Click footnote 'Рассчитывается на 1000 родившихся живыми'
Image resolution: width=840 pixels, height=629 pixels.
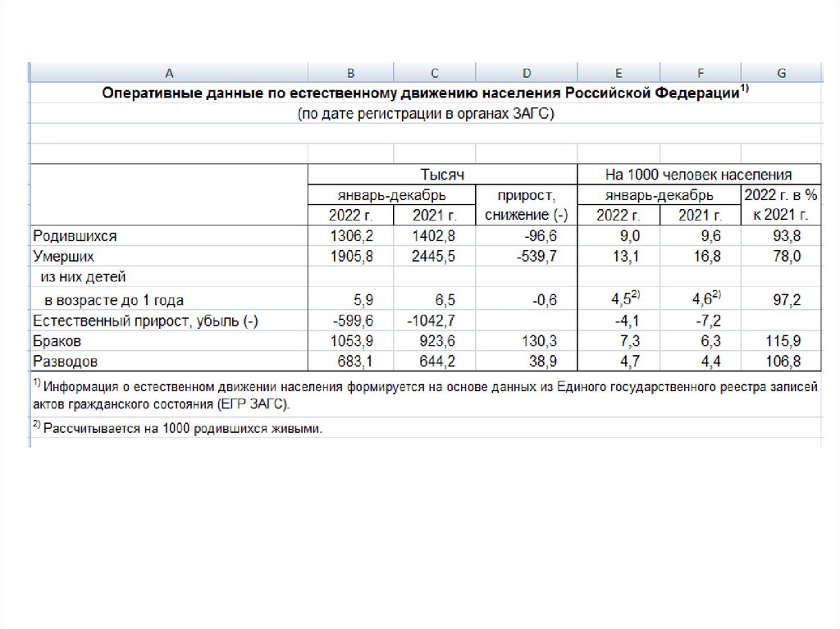177,428
